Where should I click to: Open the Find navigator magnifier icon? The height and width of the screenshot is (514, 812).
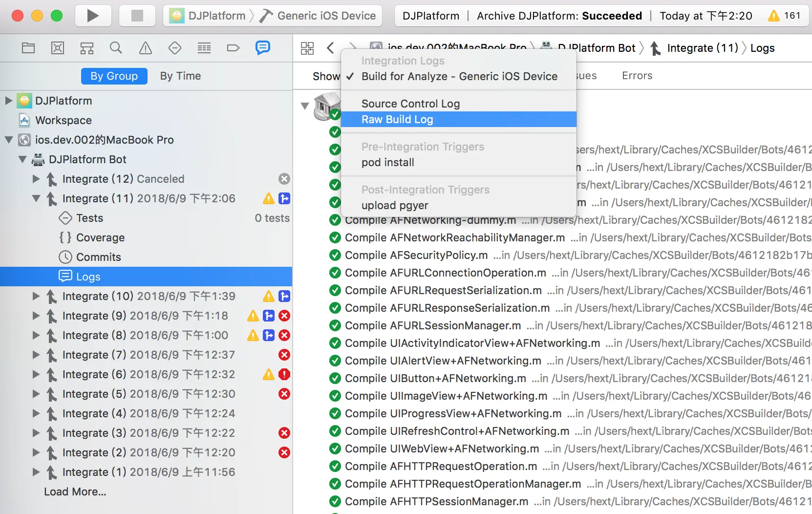pyautogui.click(x=116, y=48)
